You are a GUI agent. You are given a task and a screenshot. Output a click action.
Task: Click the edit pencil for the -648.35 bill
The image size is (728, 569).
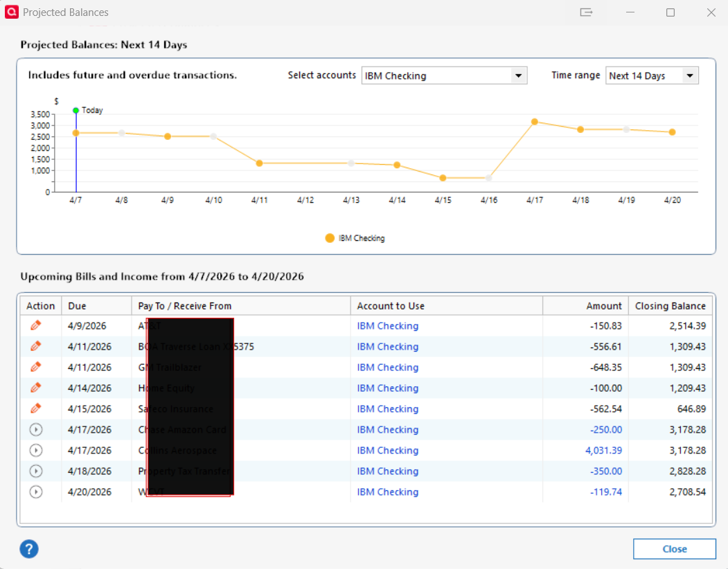36,367
